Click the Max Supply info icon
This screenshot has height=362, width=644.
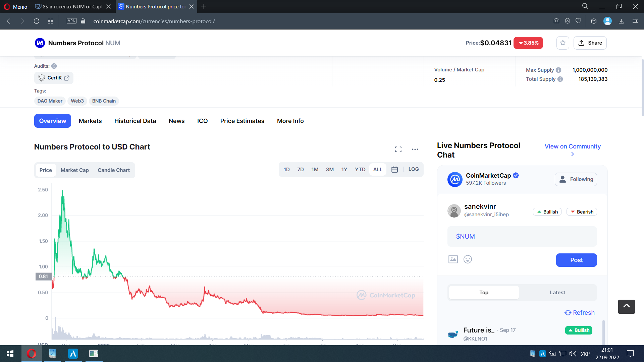pos(558,70)
